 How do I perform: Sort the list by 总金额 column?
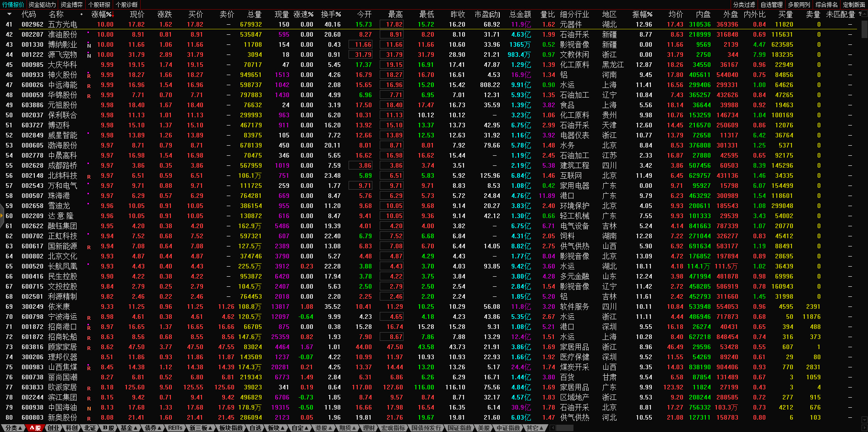pos(520,14)
